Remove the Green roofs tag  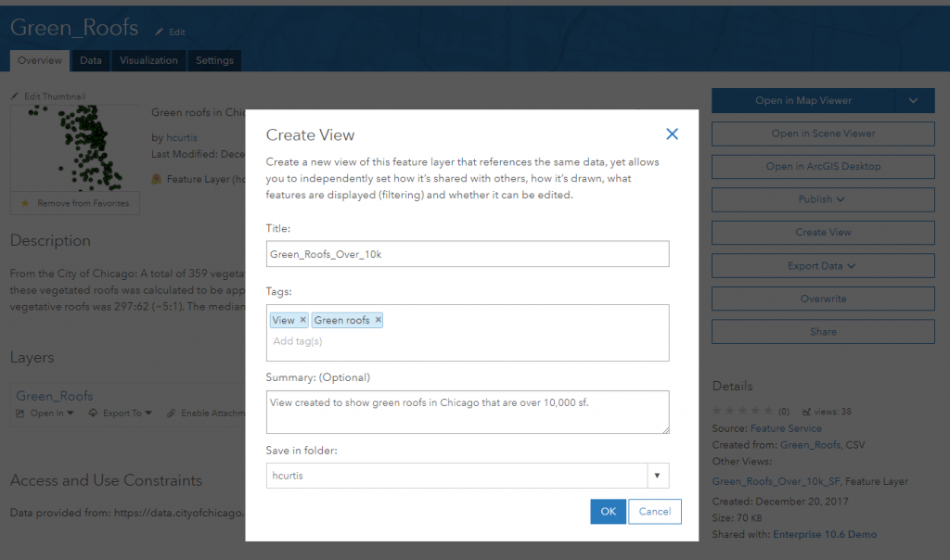point(377,319)
